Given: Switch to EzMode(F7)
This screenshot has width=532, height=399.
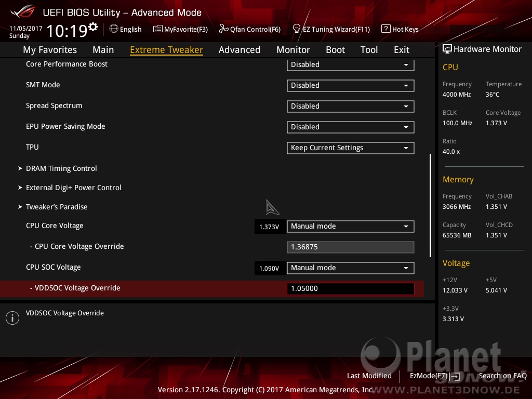Looking at the screenshot, I should point(435,376).
